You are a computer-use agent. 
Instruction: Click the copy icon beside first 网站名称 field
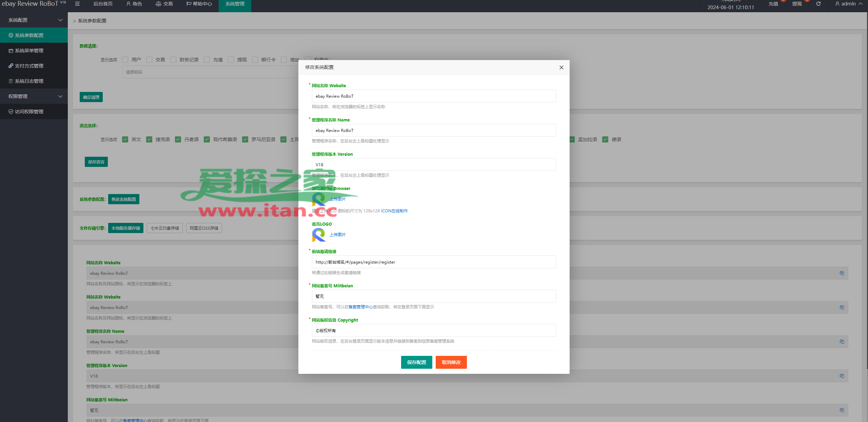(842, 273)
